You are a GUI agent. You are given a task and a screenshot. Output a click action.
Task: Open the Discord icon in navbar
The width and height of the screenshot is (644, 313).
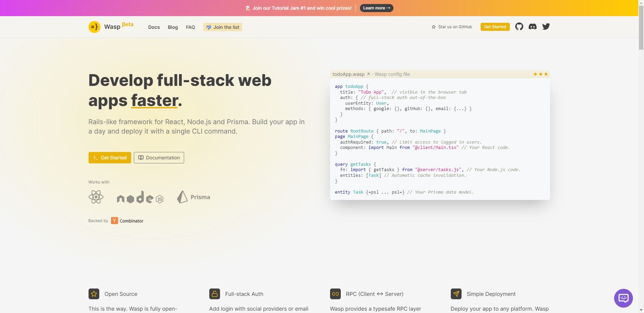pyautogui.click(x=533, y=27)
